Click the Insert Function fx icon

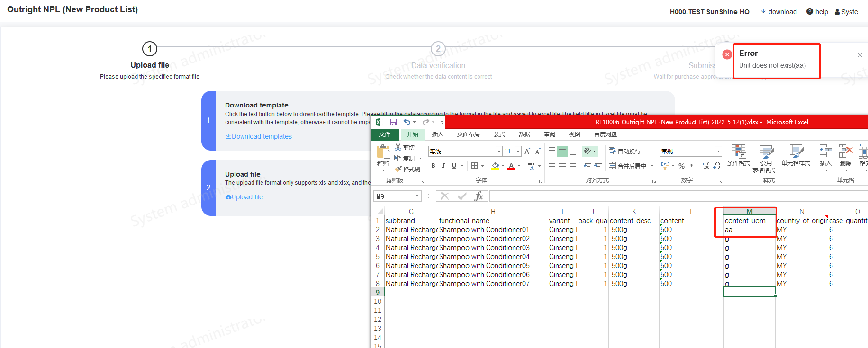(x=479, y=196)
